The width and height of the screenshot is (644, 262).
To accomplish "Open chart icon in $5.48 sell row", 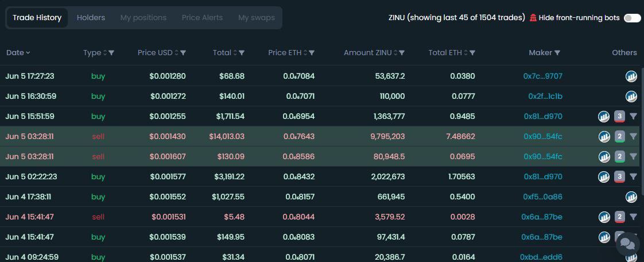I will coord(604,217).
